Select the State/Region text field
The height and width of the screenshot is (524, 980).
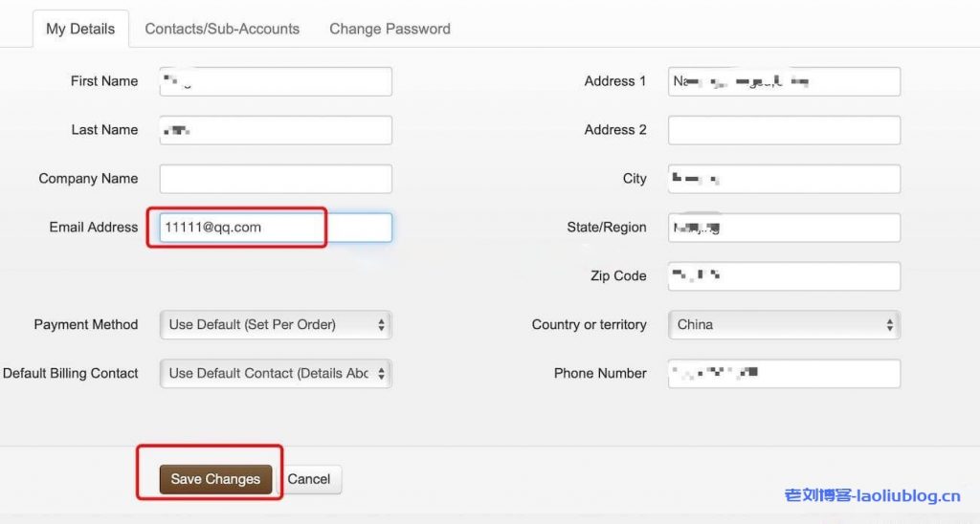(x=784, y=228)
